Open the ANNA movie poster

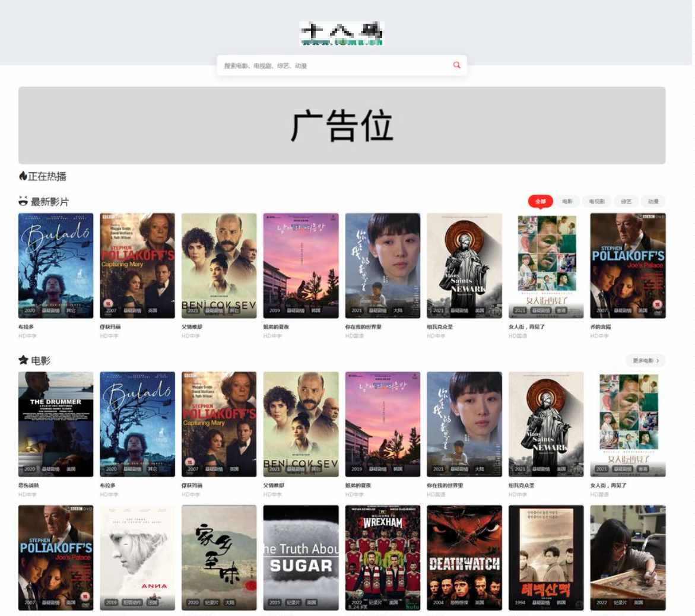(138, 557)
